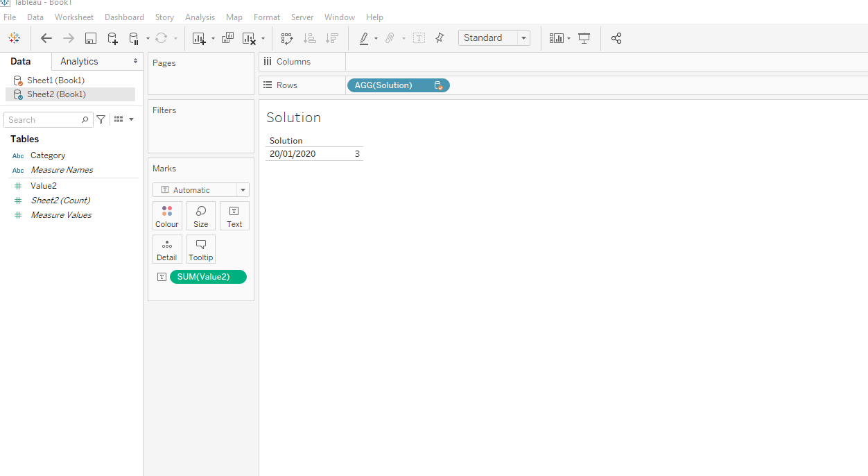
Task: Open the Dashboard menu
Action: click(x=125, y=17)
